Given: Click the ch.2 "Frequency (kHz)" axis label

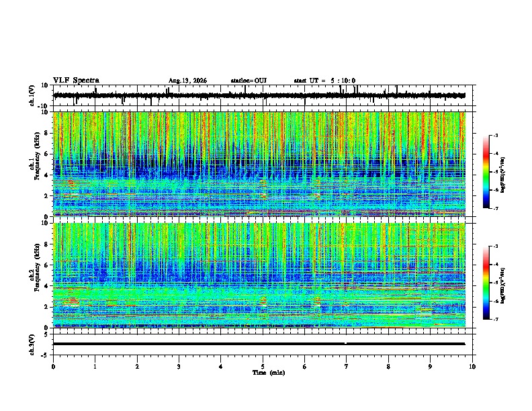Looking at the screenshot, I should pos(37,269).
